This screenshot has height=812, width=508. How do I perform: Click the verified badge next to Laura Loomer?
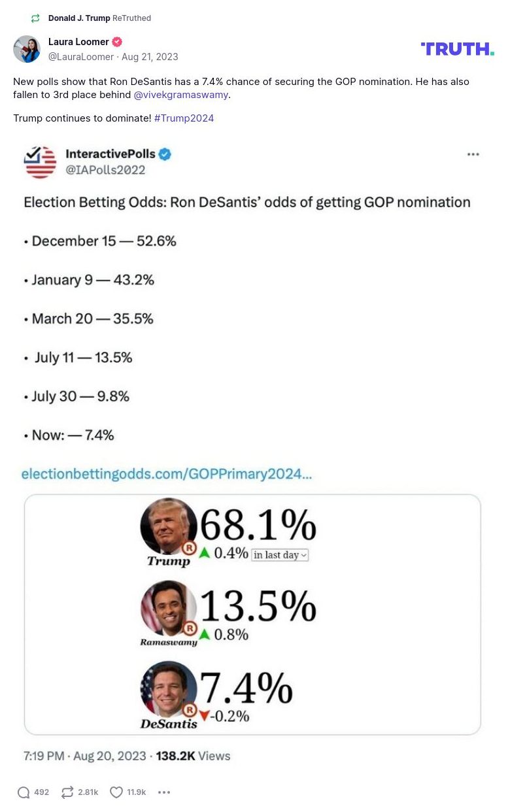(116, 41)
